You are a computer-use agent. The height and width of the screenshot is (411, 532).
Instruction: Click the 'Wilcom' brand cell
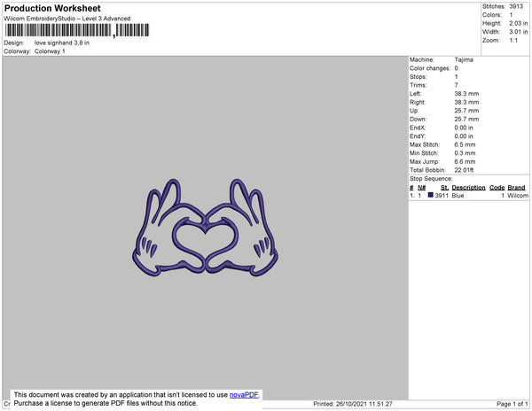(518, 196)
